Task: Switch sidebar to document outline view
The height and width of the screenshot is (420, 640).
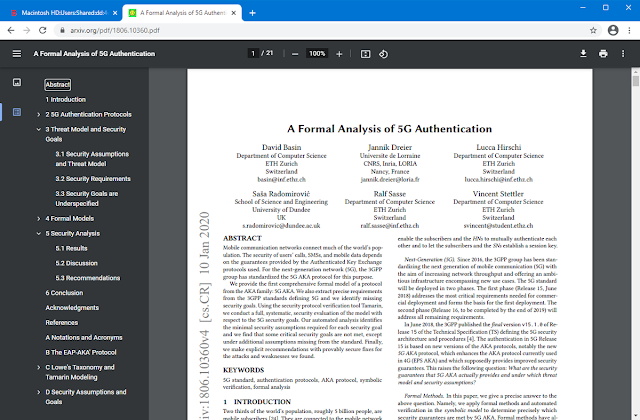Action: click(x=17, y=112)
